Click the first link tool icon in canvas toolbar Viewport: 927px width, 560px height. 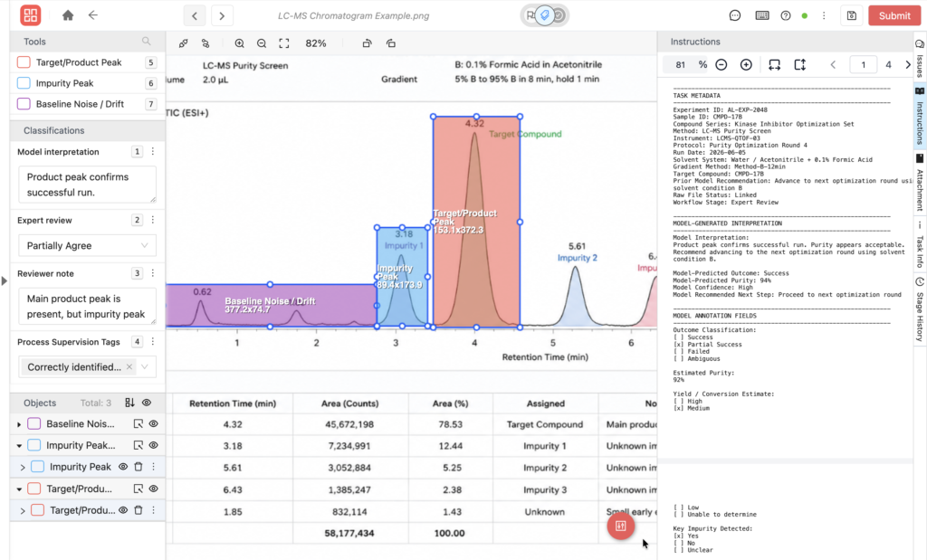pos(183,43)
